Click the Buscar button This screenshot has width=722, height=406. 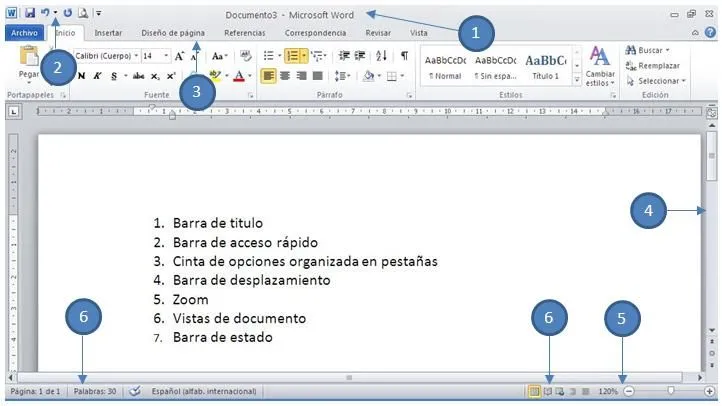pos(647,50)
